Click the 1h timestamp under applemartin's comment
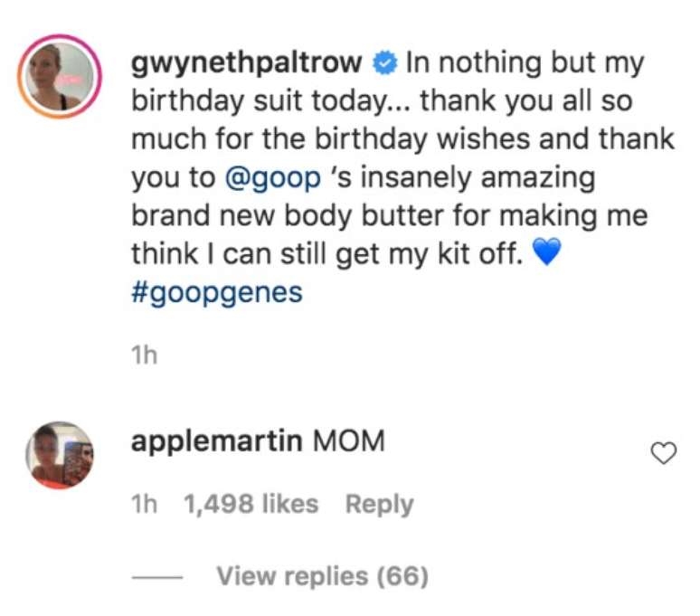The image size is (700, 616). [144, 504]
